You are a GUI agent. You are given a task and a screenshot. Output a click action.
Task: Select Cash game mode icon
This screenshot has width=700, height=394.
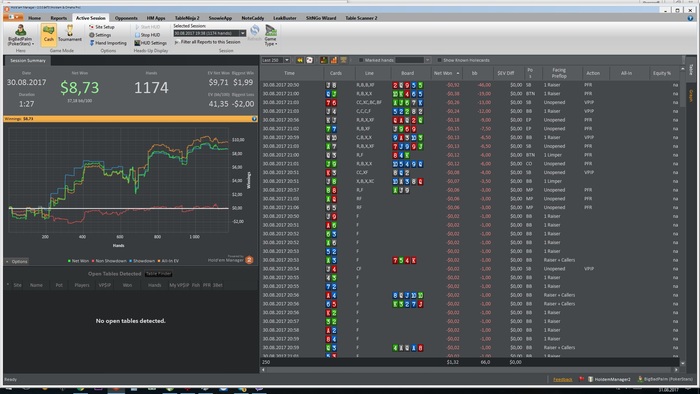48,34
